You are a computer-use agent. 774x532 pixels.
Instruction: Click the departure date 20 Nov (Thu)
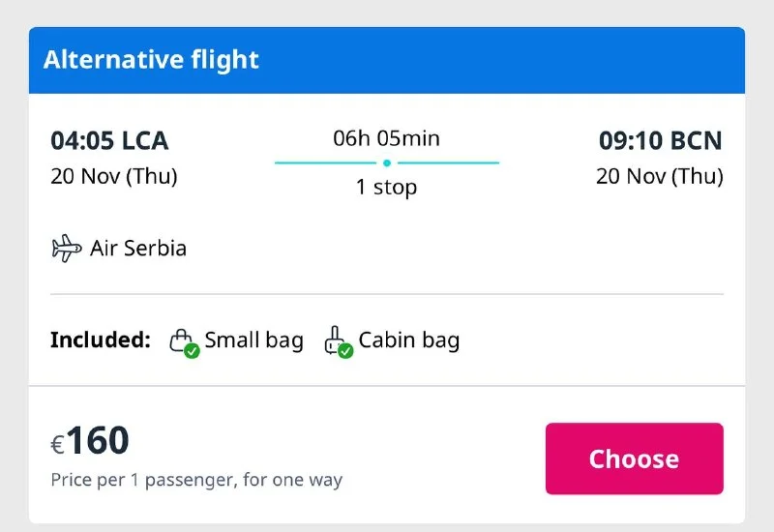pos(114,177)
